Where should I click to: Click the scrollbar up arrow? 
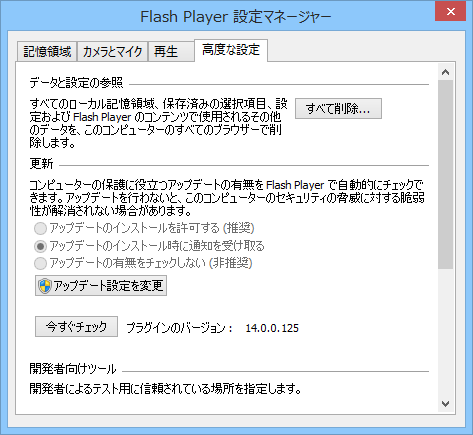445,72
